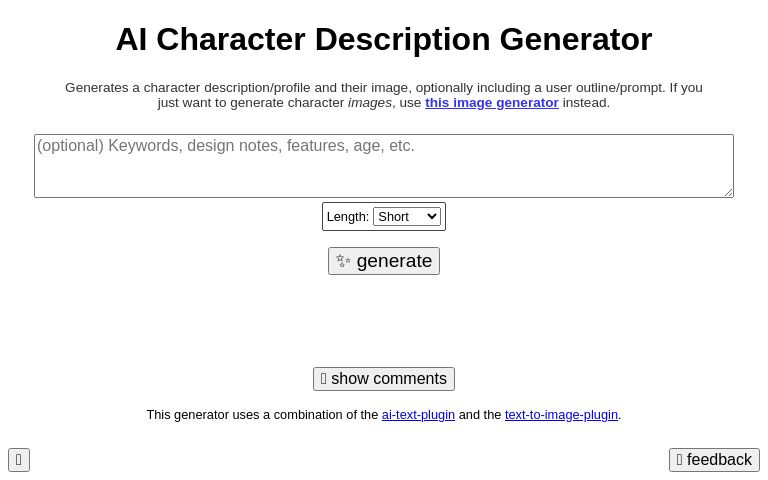The height and width of the screenshot is (480, 768).
Task: Click the "This generator uses a combination" footer text
Action: (x=262, y=415)
